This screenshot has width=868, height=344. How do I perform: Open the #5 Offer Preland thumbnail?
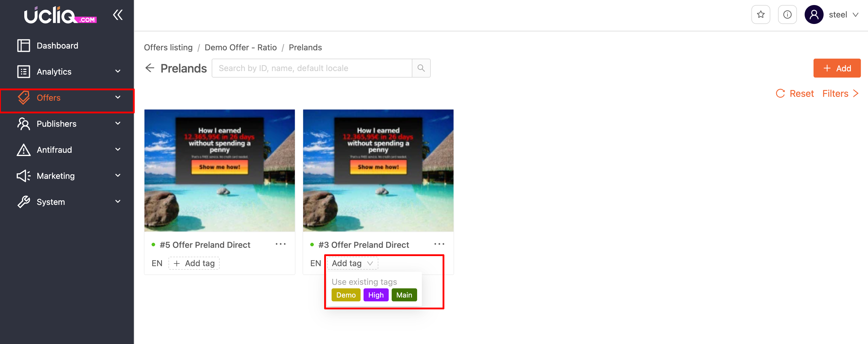coord(219,170)
